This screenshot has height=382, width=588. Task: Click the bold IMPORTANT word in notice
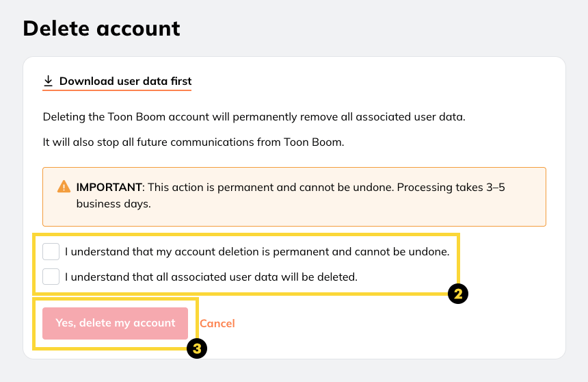109,187
